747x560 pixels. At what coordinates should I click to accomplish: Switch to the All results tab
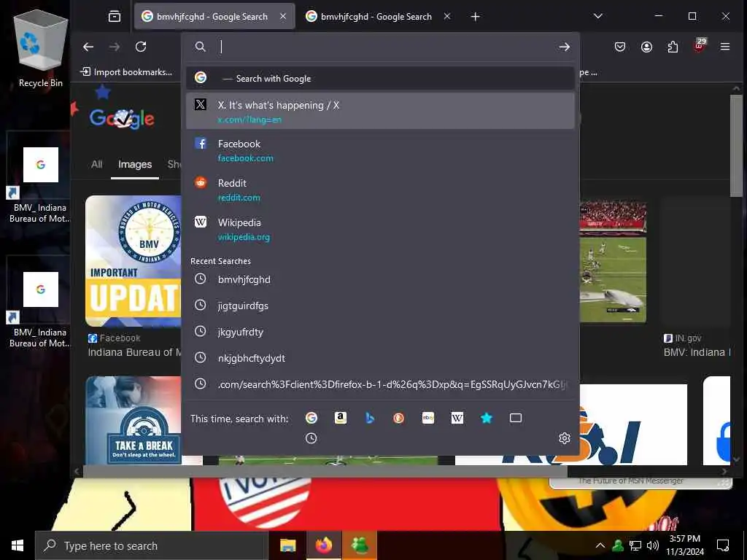tap(97, 164)
